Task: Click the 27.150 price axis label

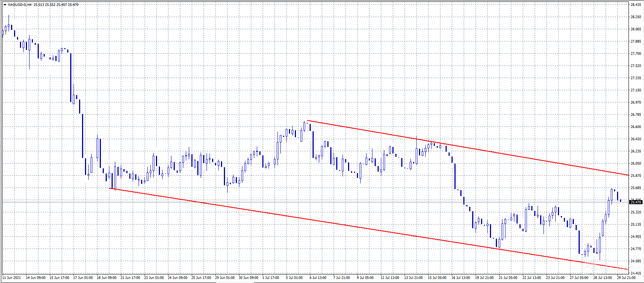Action: [x=636, y=90]
